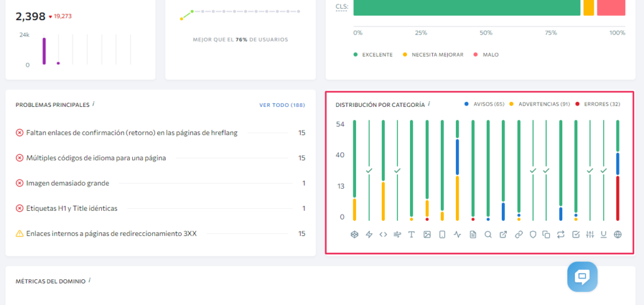Click the external link arrow category icon
The image size is (644, 305).
pyautogui.click(x=503, y=235)
